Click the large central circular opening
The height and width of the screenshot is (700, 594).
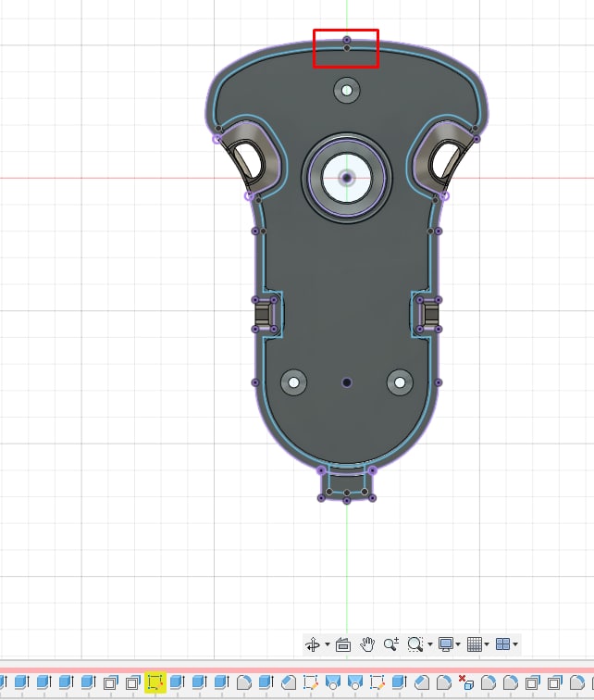tap(347, 178)
